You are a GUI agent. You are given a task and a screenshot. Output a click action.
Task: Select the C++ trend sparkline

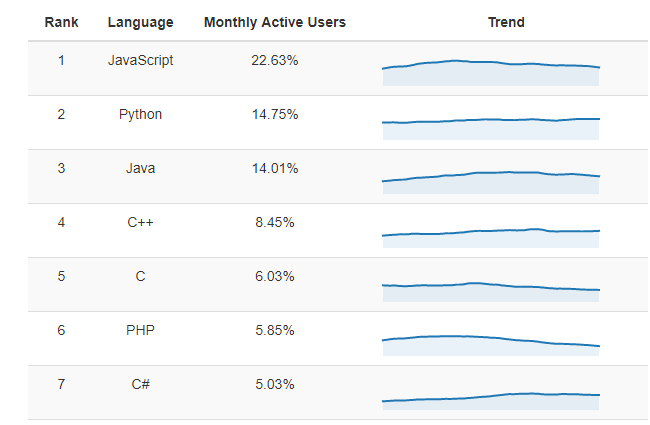tap(491, 238)
